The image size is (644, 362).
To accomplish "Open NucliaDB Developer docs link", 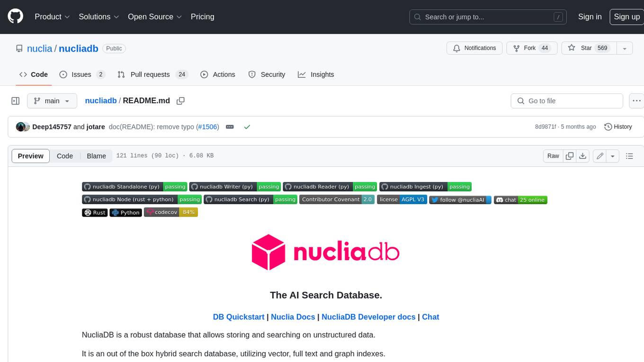I will point(368,317).
